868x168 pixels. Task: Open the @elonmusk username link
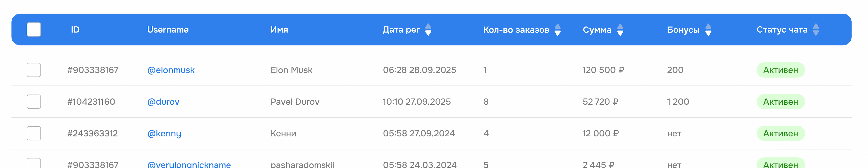(171, 70)
